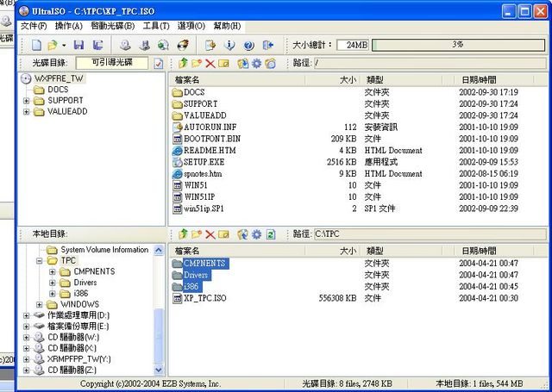The width and height of the screenshot is (552, 392).
Task: Select XP_TPC.ISO in local file list
Action: [205, 298]
